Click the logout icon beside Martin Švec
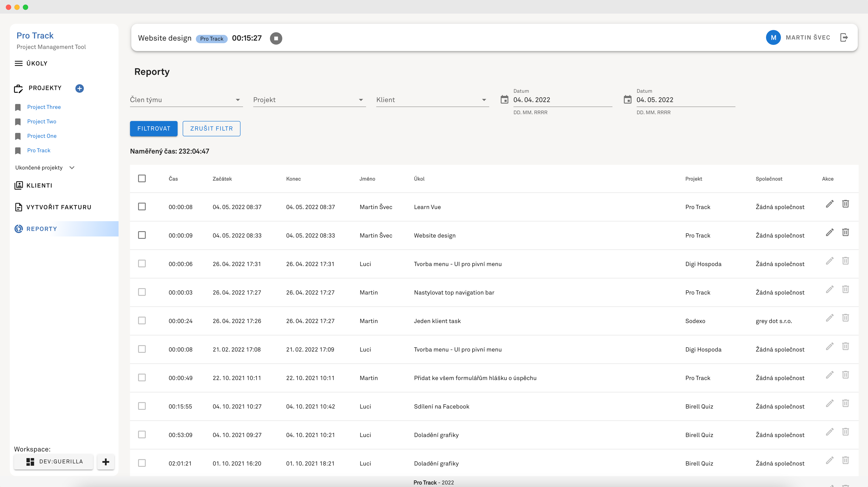 844,37
